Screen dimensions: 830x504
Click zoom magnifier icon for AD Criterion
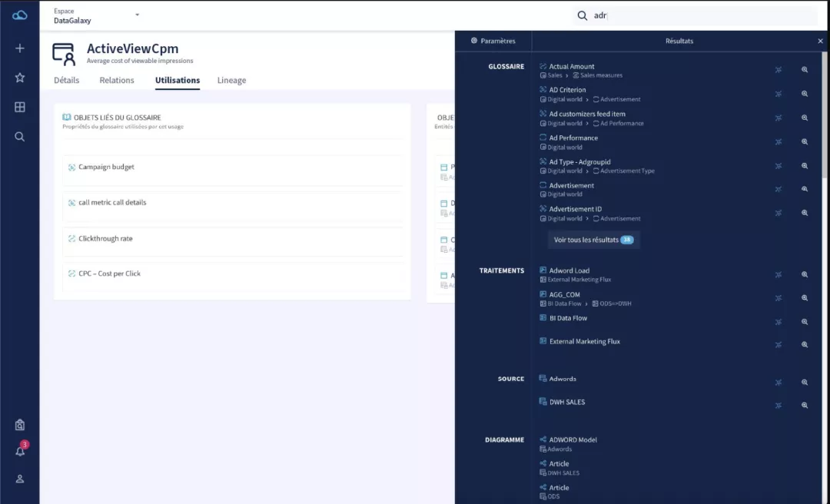[x=805, y=94]
